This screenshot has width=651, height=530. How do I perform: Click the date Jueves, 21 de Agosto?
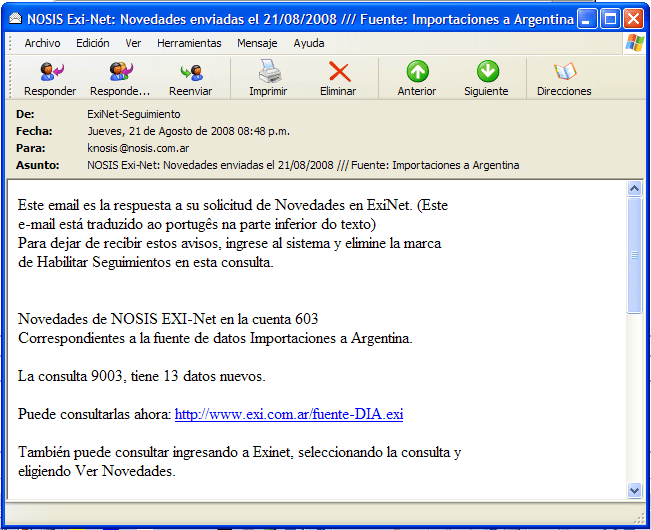click(188, 131)
